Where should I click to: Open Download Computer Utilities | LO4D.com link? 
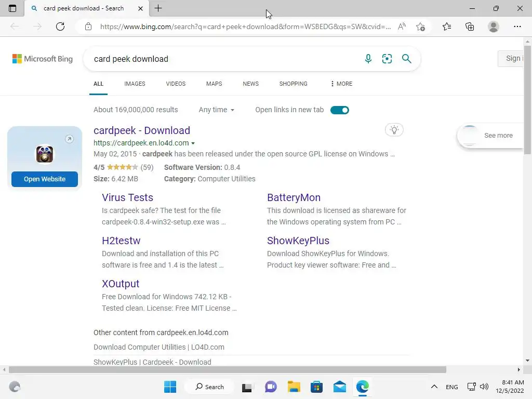pyautogui.click(x=159, y=347)
